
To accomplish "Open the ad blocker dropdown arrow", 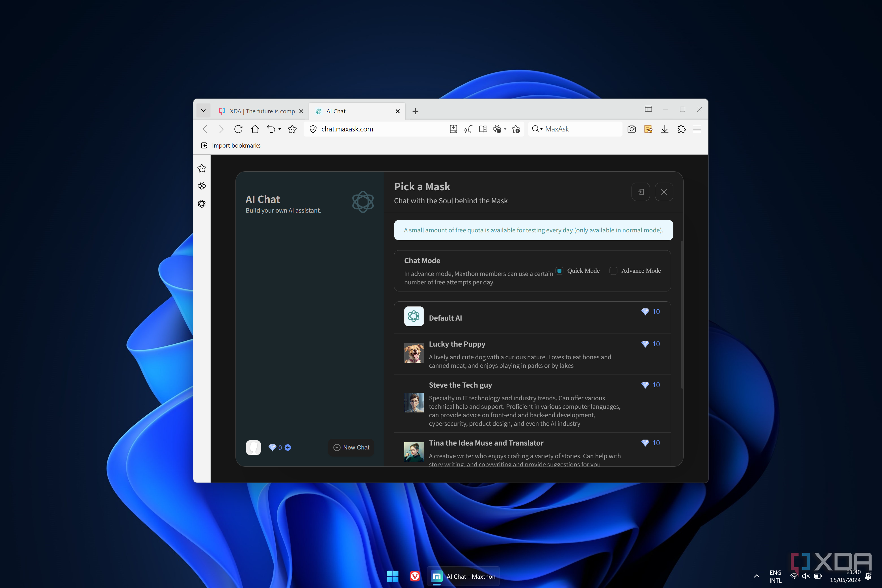I will click(x=505, y=129).
